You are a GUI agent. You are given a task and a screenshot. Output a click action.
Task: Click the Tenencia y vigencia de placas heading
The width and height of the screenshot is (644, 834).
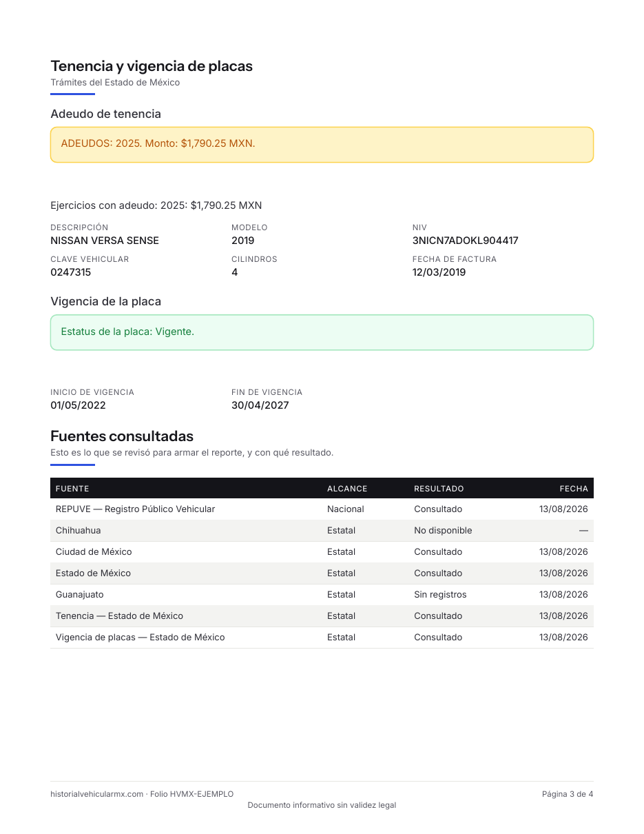tap(152, 66)
